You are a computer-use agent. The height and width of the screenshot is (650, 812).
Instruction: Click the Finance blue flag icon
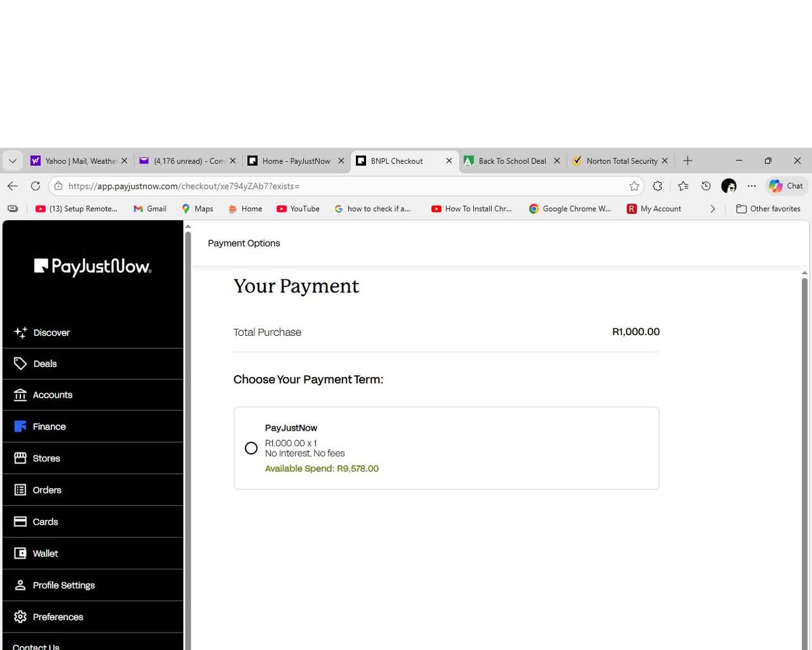[x=20, y=427]
